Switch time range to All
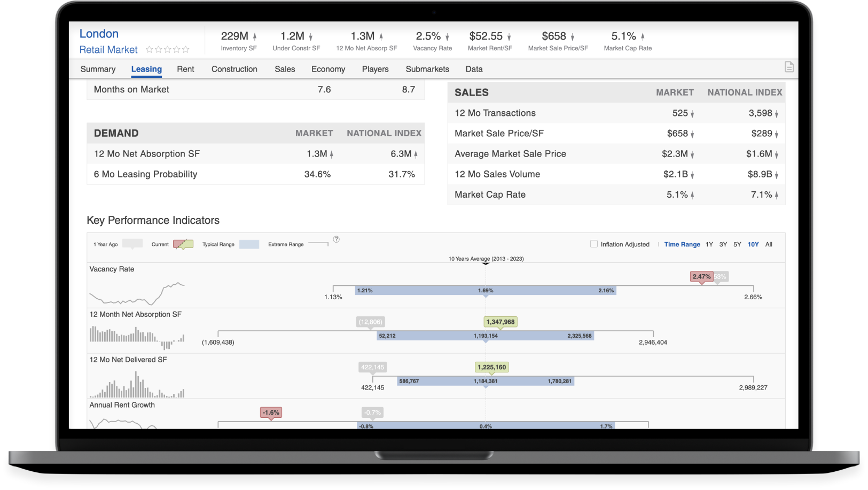 coord(769,244)
